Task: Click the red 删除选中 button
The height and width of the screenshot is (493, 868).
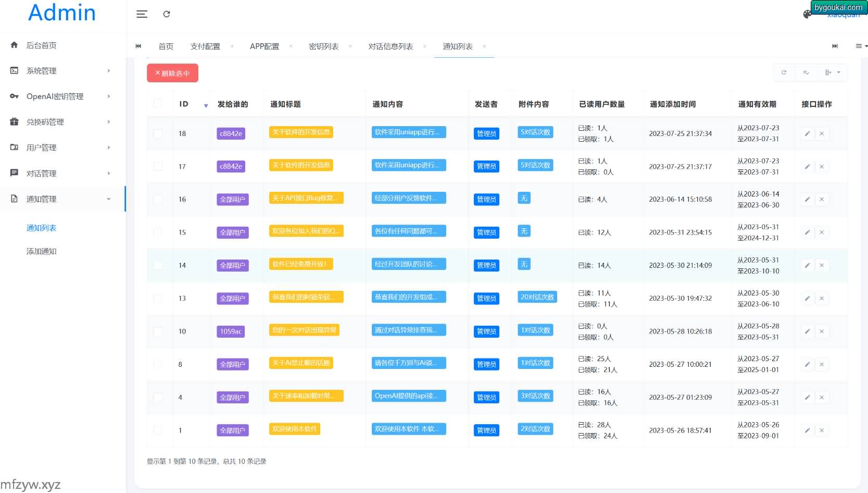Action: click(x=172, y=73)
